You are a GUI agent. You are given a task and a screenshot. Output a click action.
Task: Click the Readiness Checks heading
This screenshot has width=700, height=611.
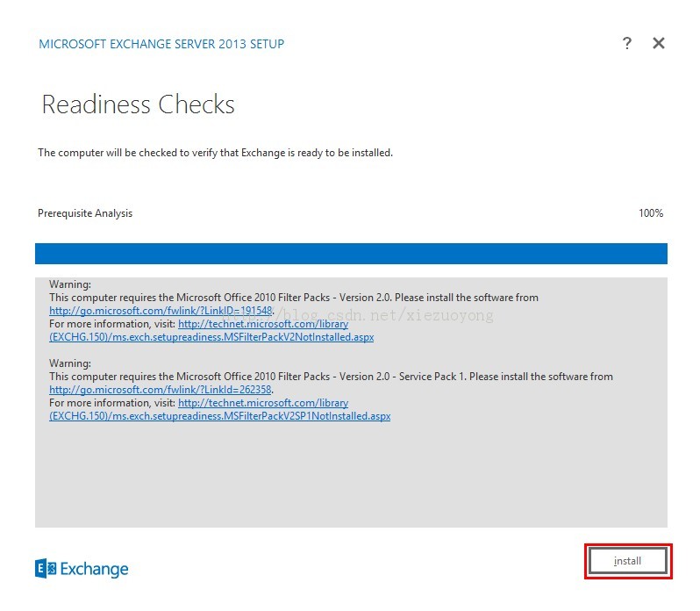(x=139, y=105)
